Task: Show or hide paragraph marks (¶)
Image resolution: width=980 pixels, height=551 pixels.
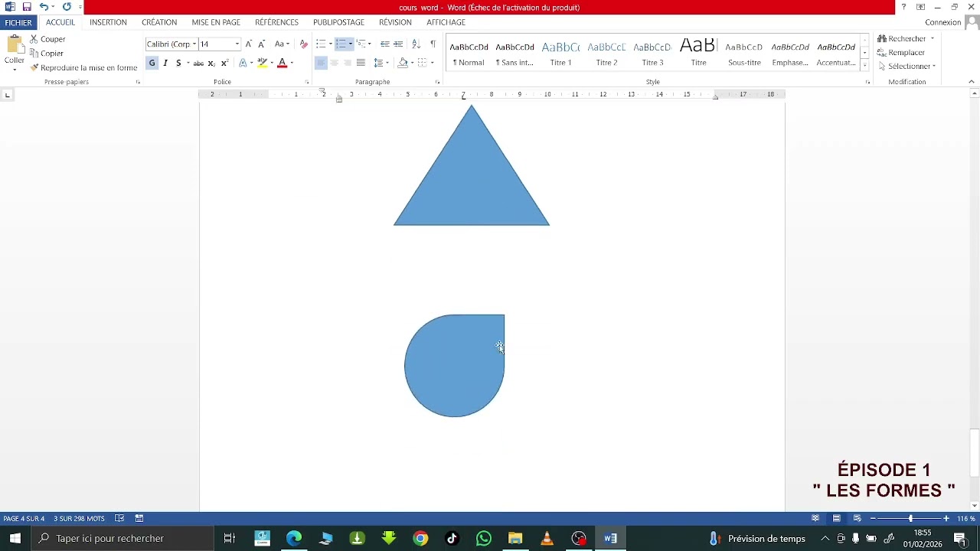Action: click(433, 44)
